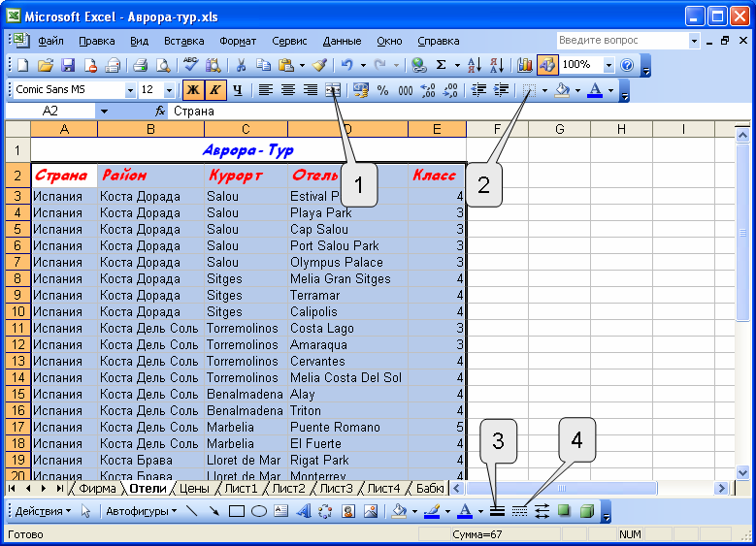Open the font size dropdown
756x546 pixels.
click(x=169, y=90)
